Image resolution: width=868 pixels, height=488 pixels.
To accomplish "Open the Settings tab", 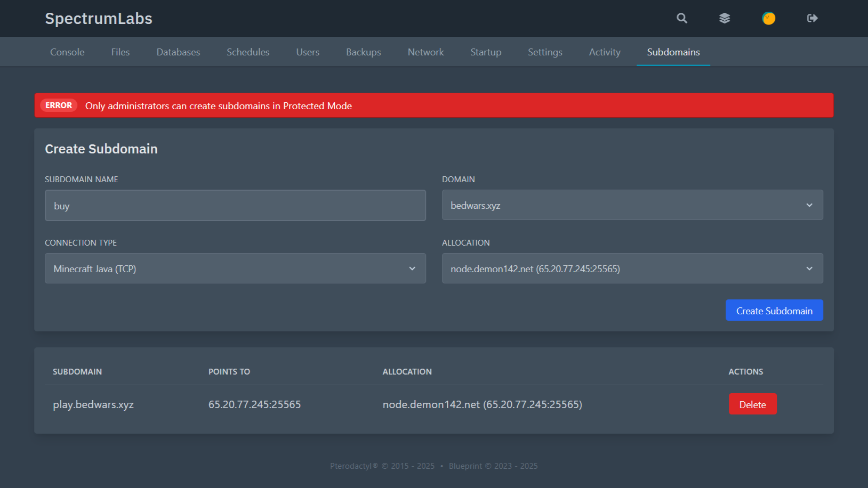I will [x=545, y=52].
